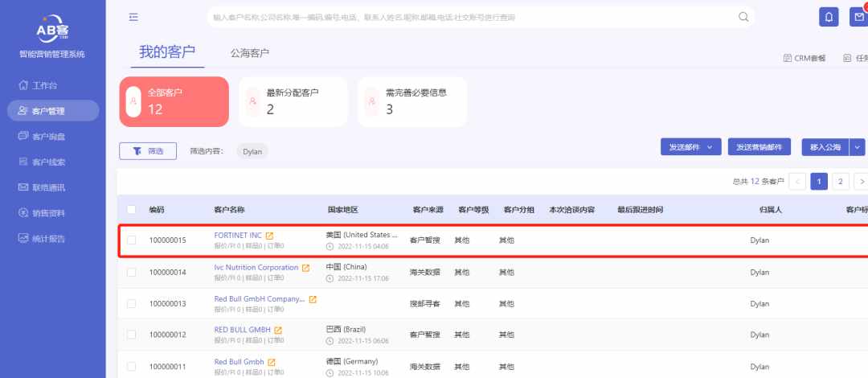Screen dimensions: 868x378
Task: Click the 筛选 filter button
Action: (148, 150)
